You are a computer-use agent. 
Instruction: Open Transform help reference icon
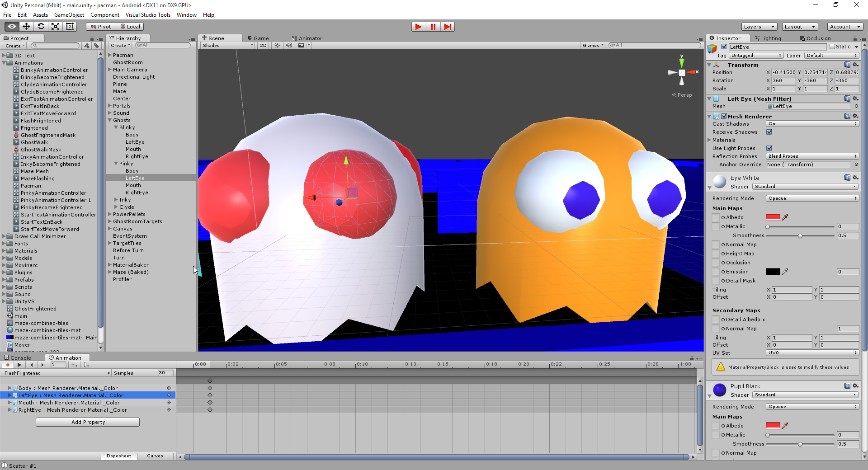(847, 65)
